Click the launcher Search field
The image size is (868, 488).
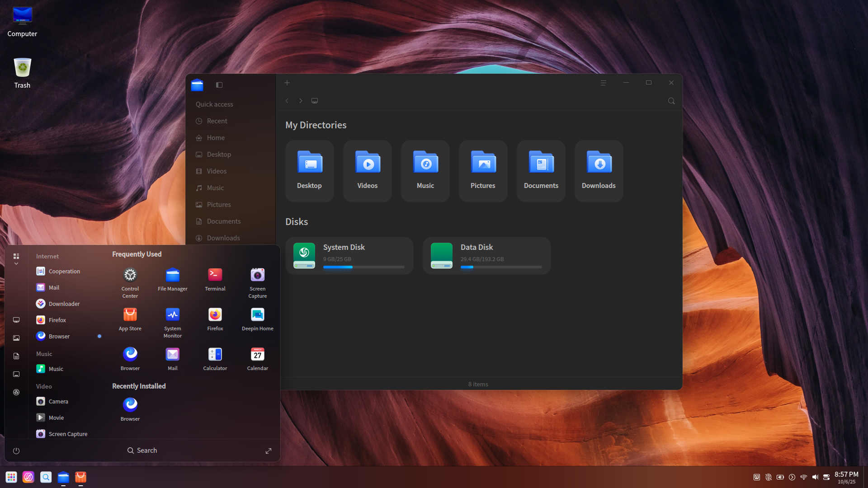tap(142, 450)
